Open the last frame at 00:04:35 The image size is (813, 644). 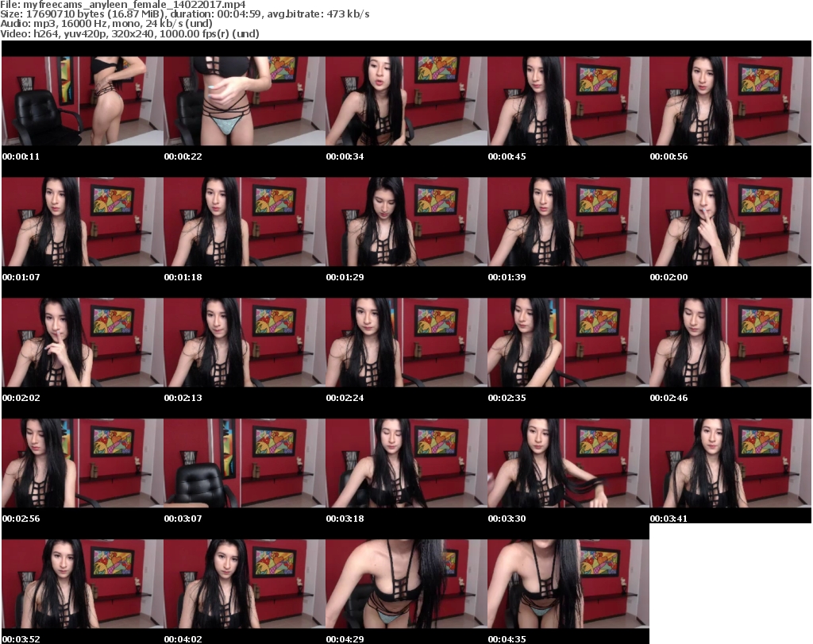(x=568, y=584)
